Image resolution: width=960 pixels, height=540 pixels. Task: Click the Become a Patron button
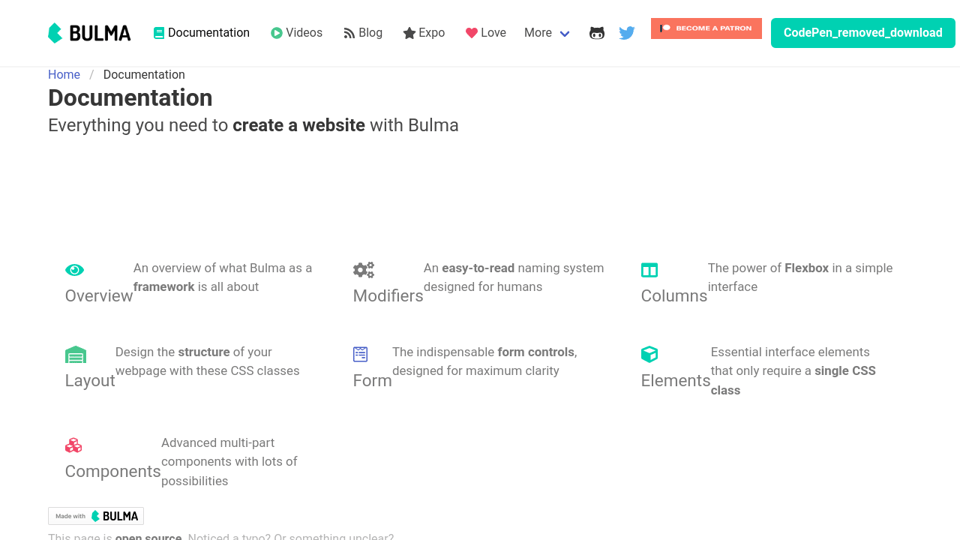[706, 28]
